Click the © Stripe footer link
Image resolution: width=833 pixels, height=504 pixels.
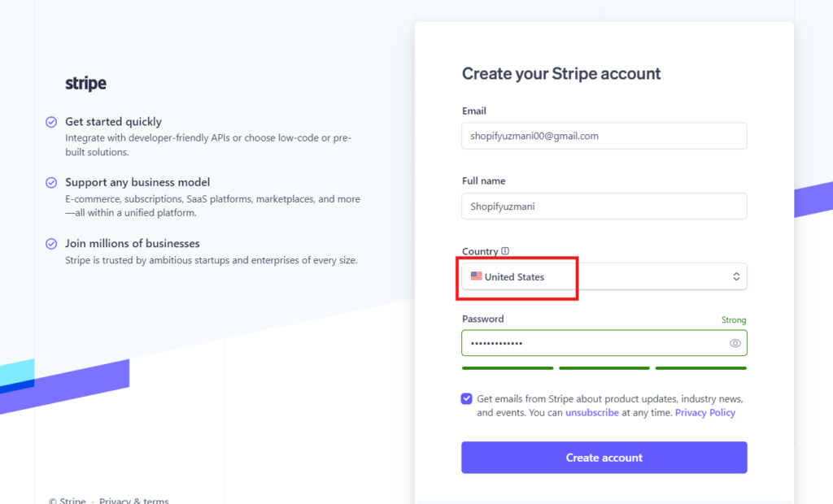coord(67,501)
